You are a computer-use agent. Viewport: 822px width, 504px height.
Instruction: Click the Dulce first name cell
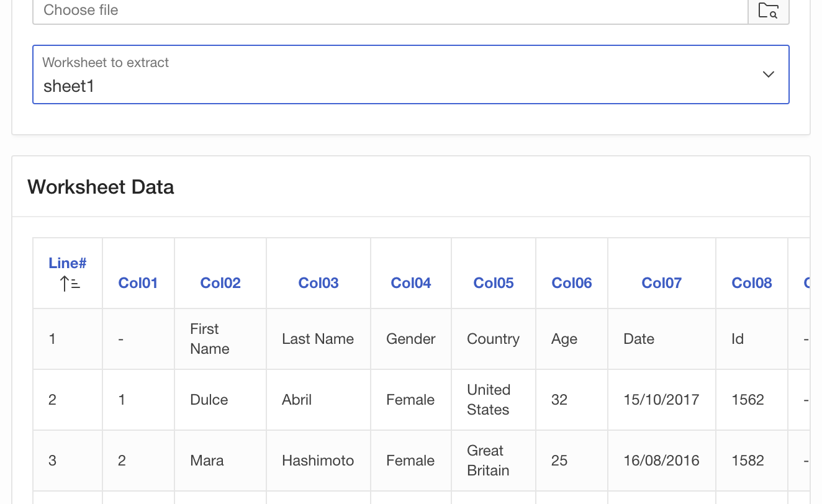click(x=209, y=400)
